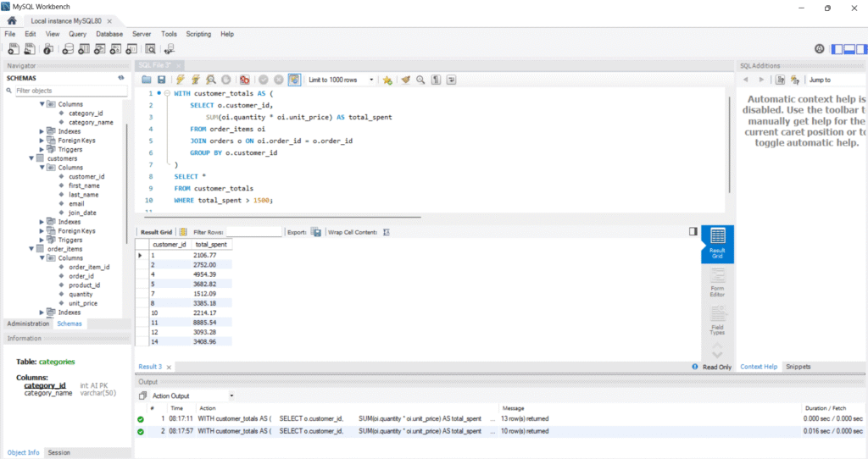This screenshot has height=459, width=868.
Task: Expand Foreign Keys under customers
Action: [x=42, y=230]
